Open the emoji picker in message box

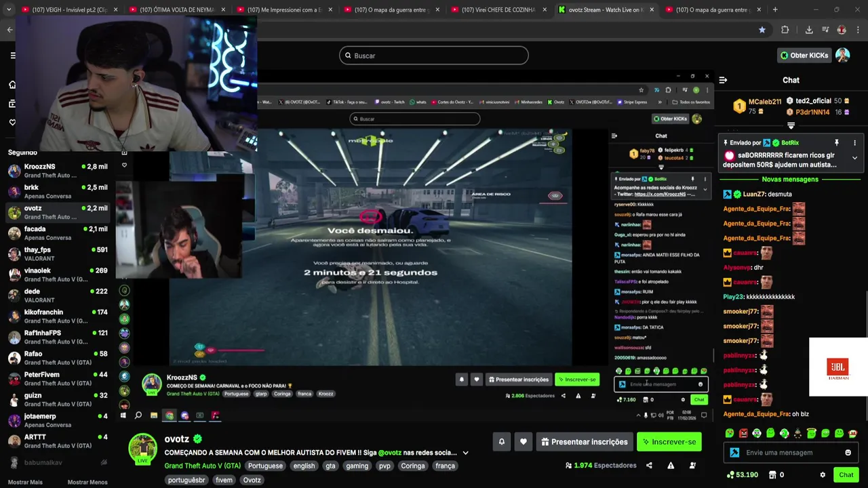click(848, 453)
